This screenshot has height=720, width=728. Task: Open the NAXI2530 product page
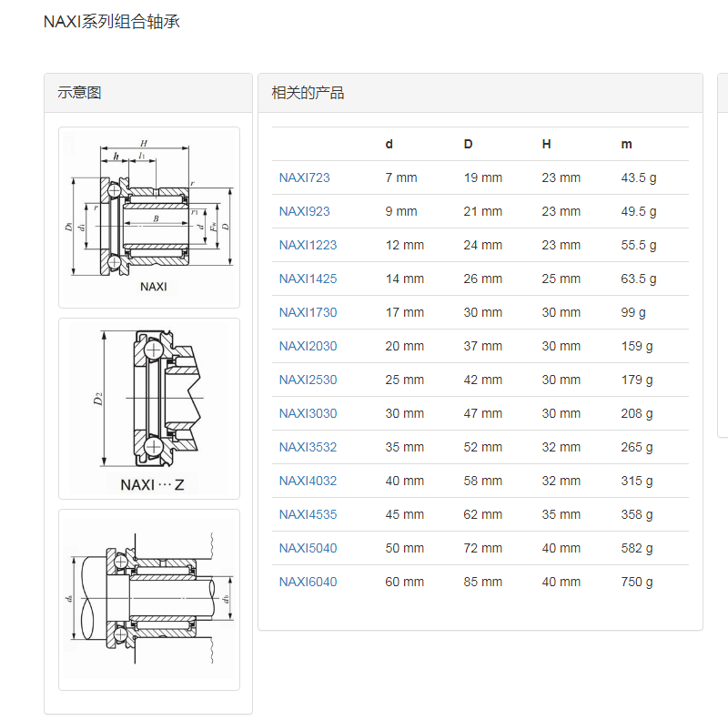coord(308,380)
